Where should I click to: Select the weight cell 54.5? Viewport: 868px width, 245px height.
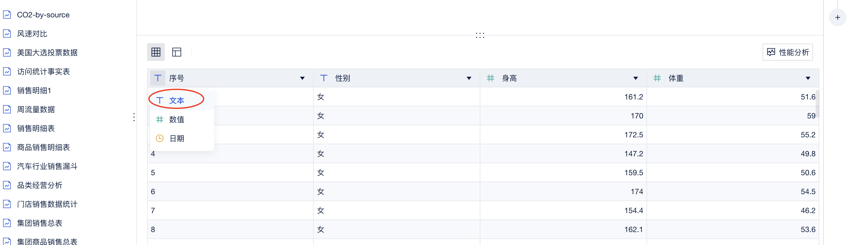[x=733, y=191]
